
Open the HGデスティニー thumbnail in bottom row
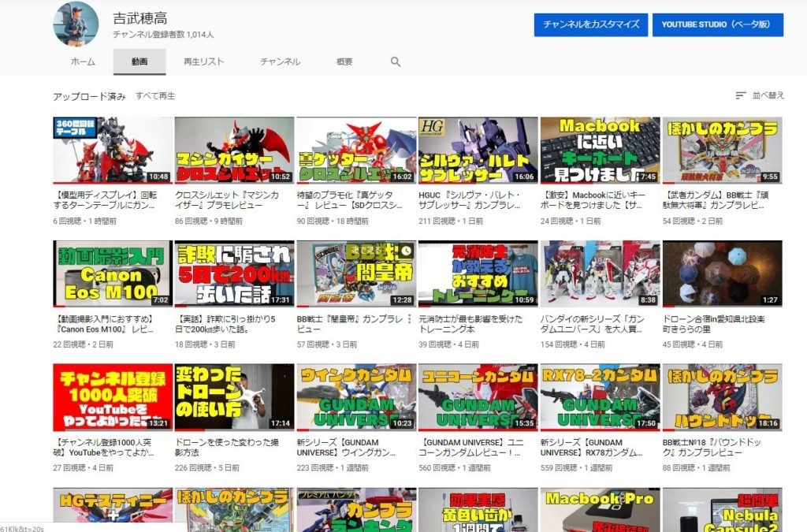[x=113, y=509]
